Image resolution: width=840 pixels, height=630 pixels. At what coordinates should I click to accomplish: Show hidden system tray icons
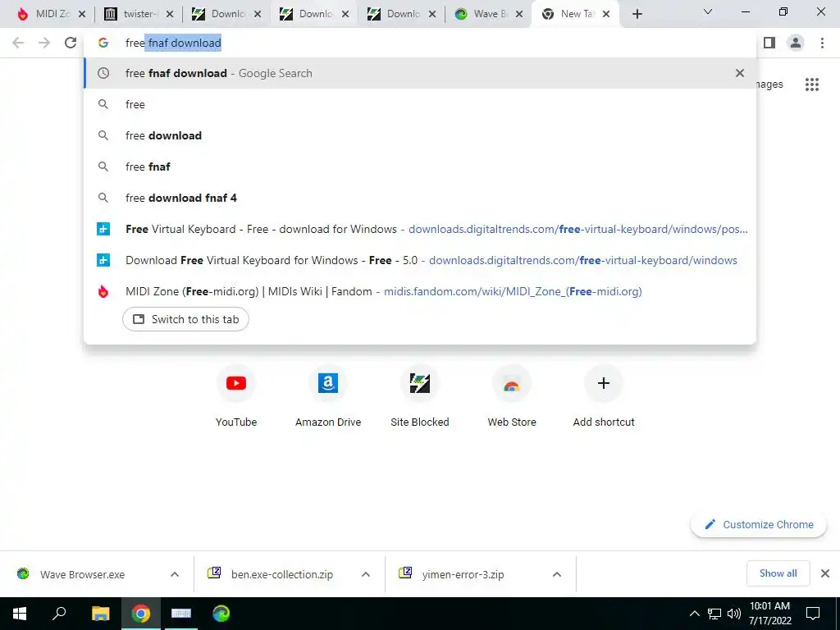coord(694,614)
